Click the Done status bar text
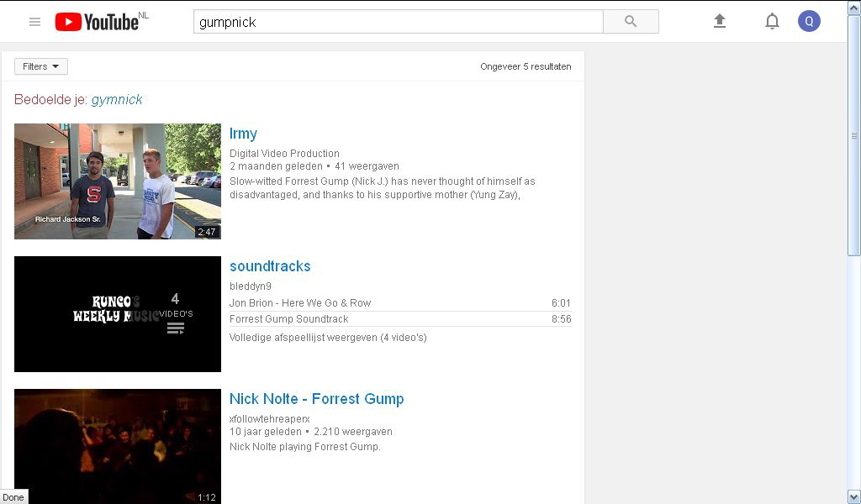 [13, 497]
